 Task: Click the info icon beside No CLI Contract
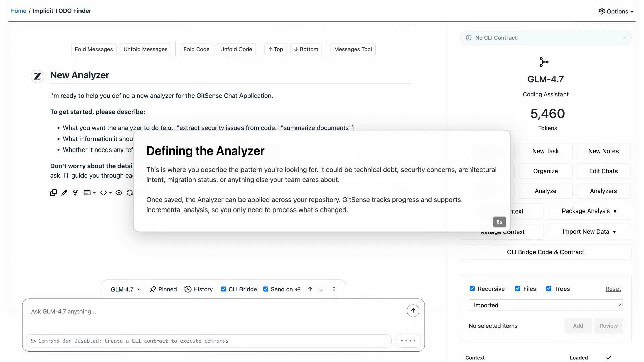click(469, 38)
